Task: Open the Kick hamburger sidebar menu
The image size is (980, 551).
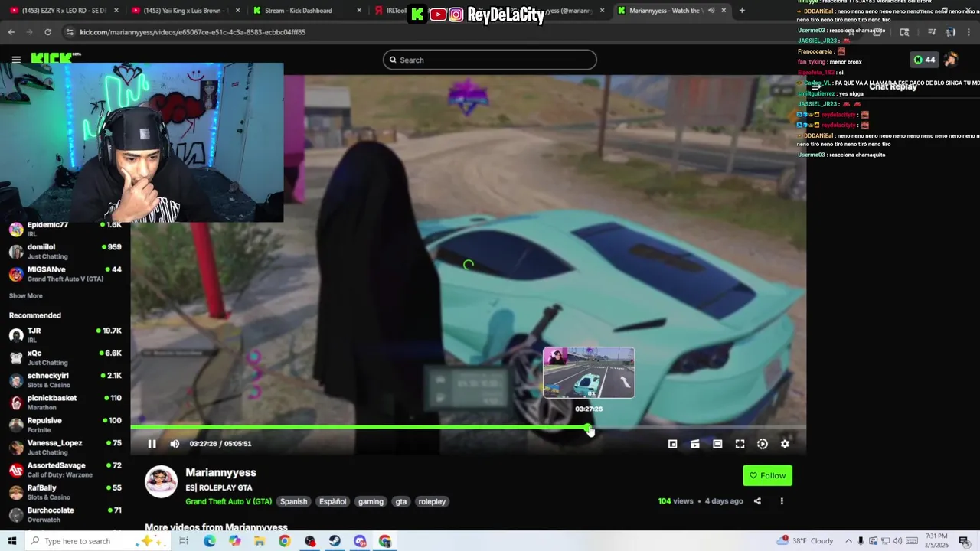Action: point(16,59)
